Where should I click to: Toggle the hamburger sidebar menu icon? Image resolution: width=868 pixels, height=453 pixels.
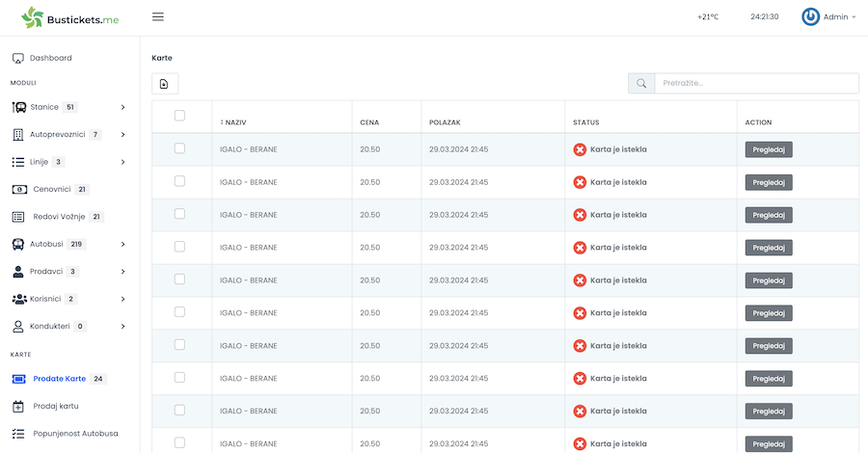pyautogui.click(x=158, y=16)
